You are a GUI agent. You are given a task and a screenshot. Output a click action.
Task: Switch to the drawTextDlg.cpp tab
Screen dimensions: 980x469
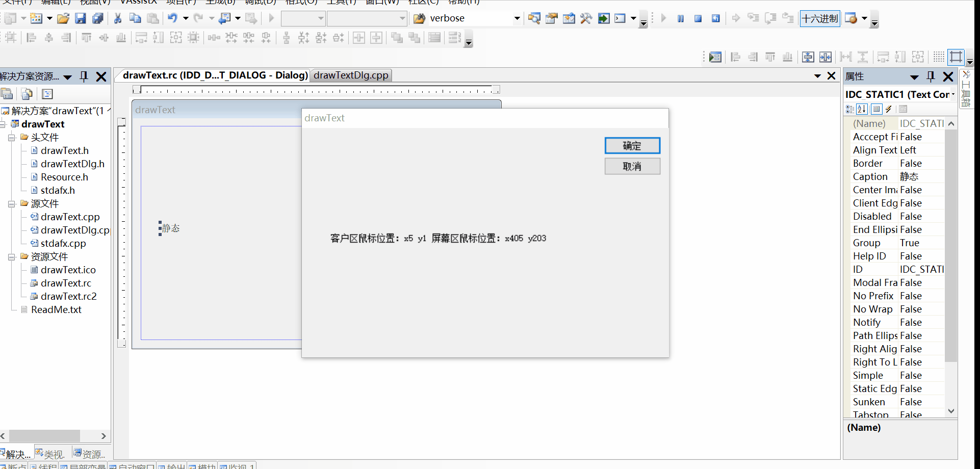point(351,75)
